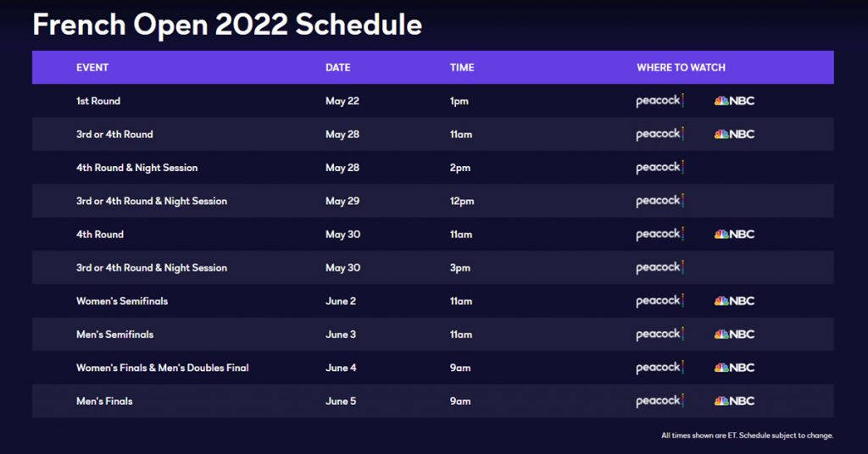This screenshot has width=868, height=454.
Task: Click the DATE column header
Action: click(337, 68)
